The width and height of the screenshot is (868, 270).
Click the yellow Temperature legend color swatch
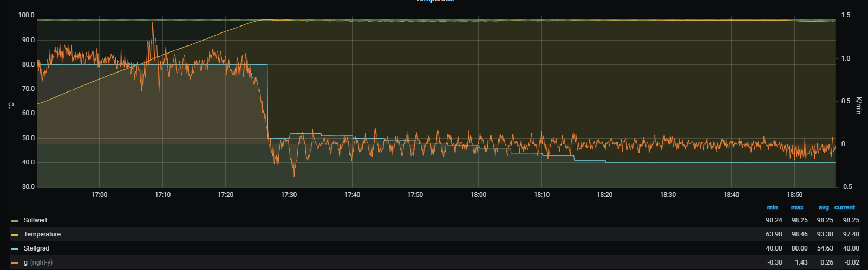15,235
